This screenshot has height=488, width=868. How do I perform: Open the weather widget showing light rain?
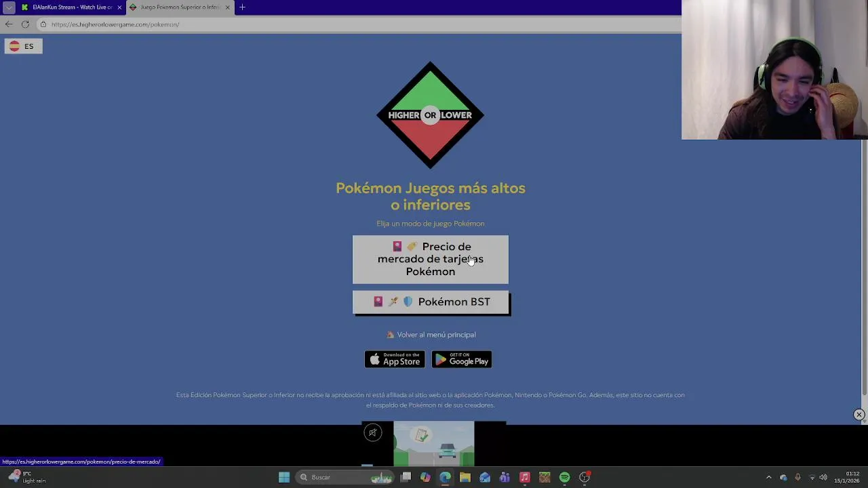click(26, 477)
